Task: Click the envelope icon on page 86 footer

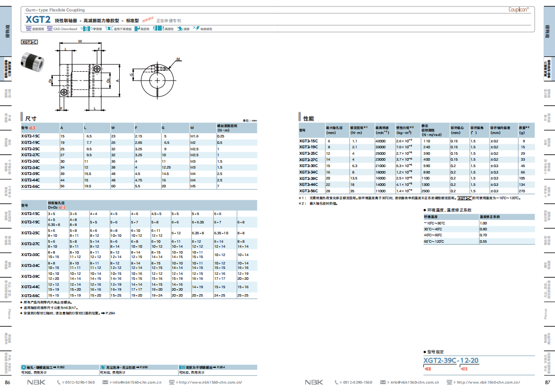Action: point(105,383)
